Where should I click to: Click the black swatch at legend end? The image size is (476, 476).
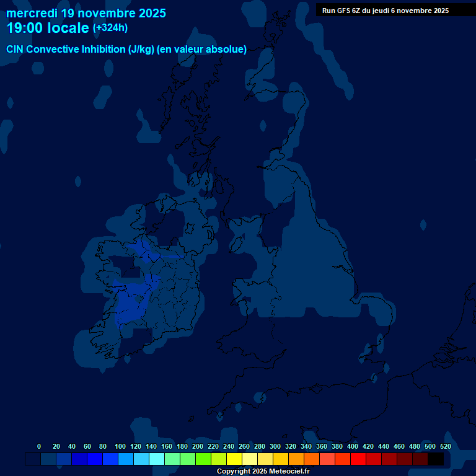click(x=436, y=459)
